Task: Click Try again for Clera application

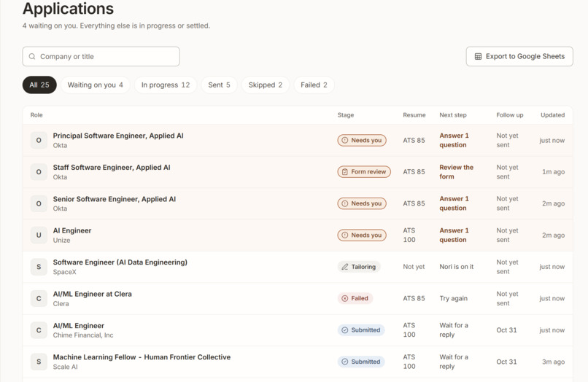Action: (x=453, y=298)
